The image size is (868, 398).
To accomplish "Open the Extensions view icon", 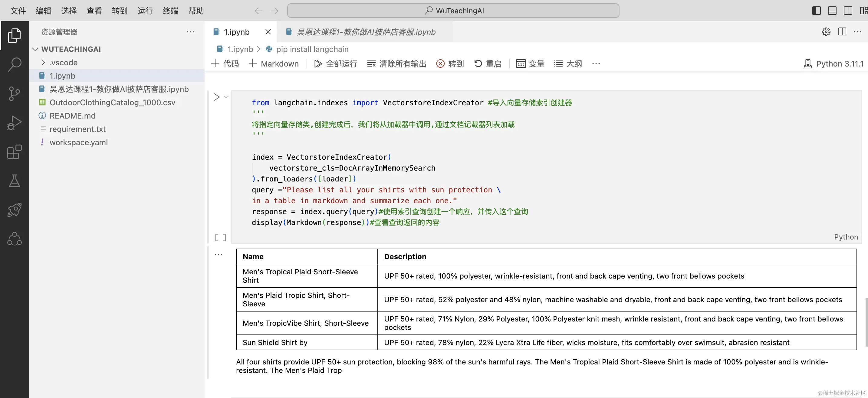I will tap(15, 152).
